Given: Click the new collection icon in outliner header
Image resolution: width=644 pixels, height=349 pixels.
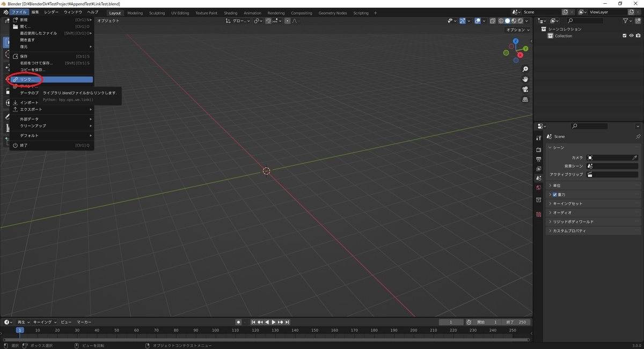Looking at the screenshot, I should (x=639, y=21).
